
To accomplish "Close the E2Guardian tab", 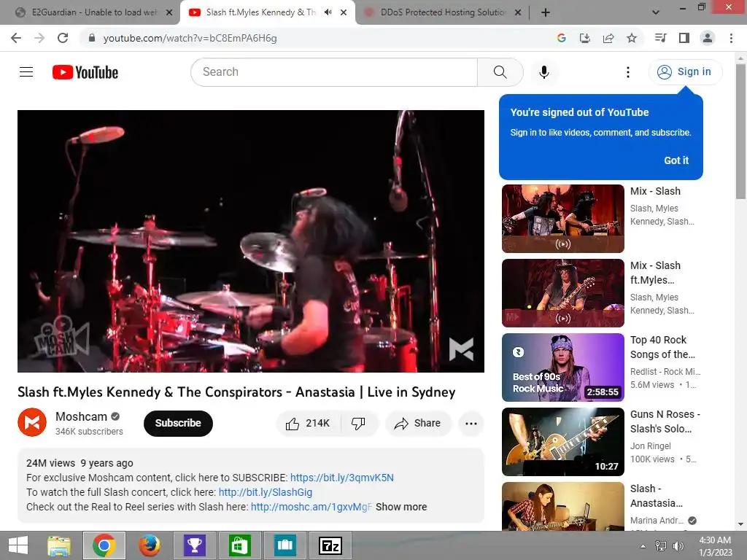I will click(x=169, y=12).
